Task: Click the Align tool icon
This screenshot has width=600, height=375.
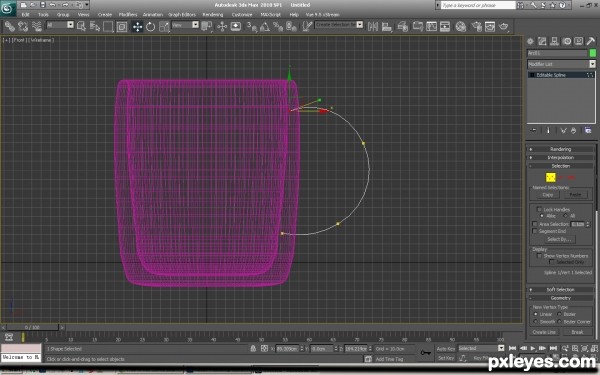Action: 387,26
